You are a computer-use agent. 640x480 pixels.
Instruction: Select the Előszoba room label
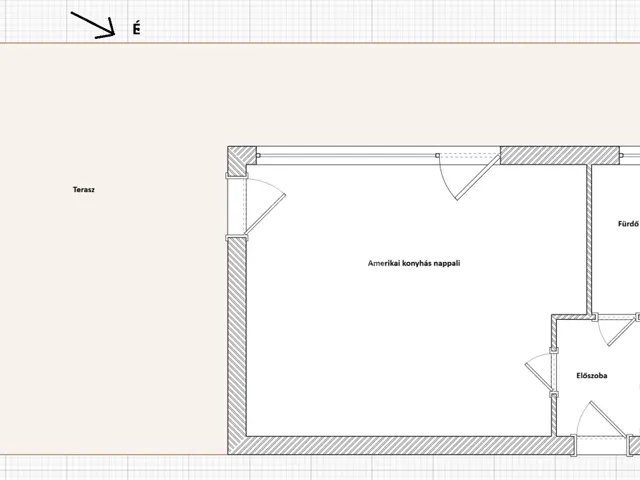tap(592, 376)
